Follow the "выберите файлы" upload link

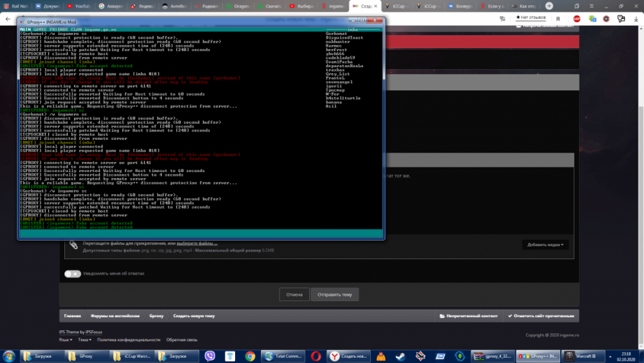pyautogui.click(x=196, y=243)
